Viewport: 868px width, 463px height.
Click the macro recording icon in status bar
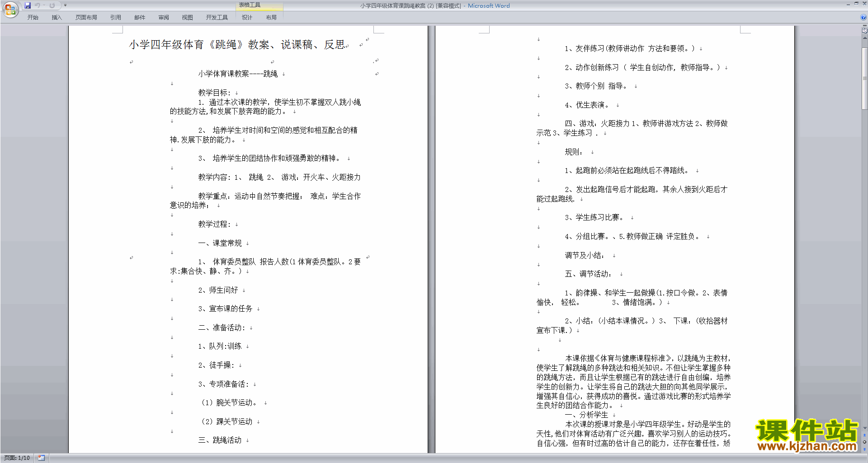[x=42, y=458]
